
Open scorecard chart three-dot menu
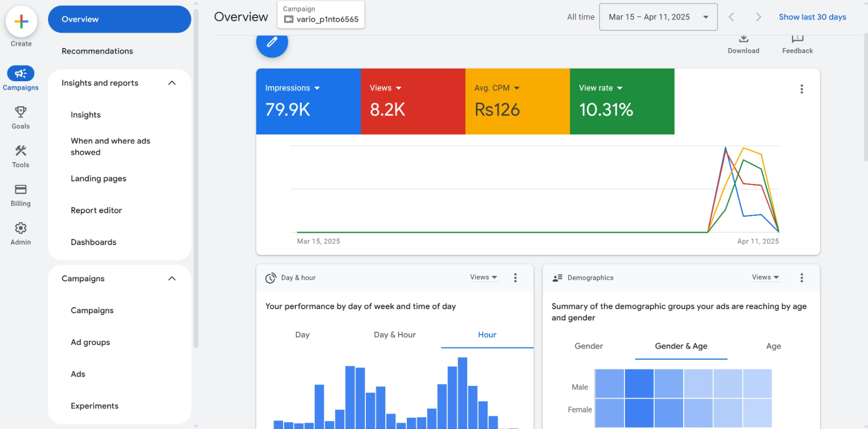pyautogui.click(x=801, y=89)
